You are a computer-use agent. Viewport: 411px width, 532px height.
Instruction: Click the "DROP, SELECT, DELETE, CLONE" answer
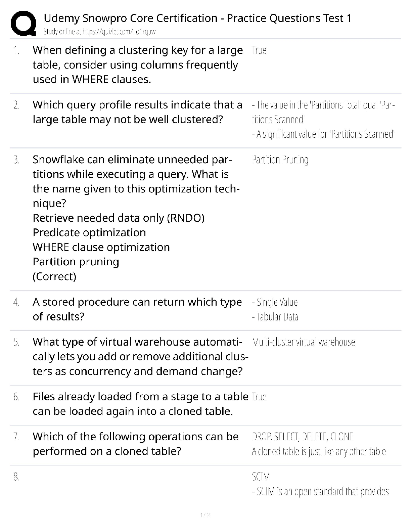(x=303, y=437)
